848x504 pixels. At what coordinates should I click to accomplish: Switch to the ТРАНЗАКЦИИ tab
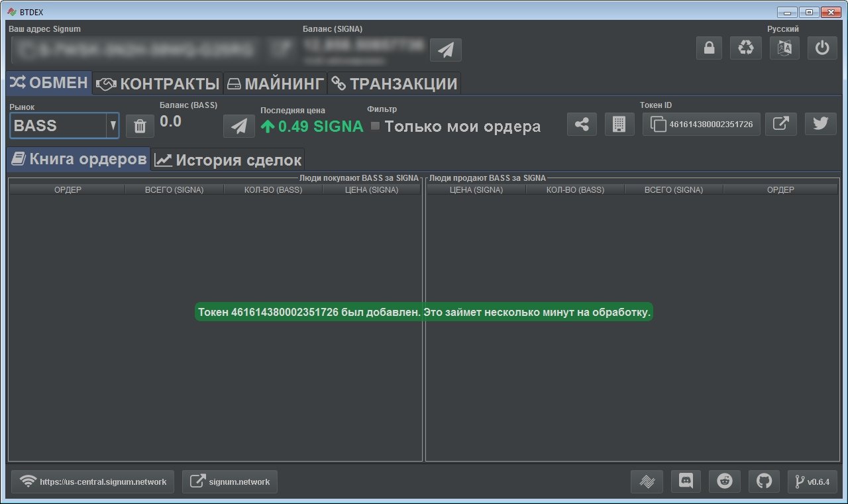click(394, 83)
